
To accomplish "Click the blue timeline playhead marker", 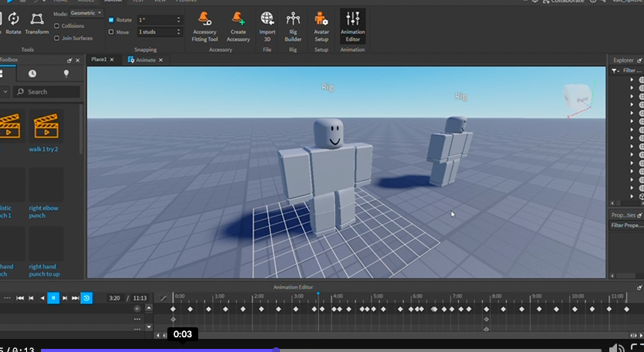I will click(319, 293).
